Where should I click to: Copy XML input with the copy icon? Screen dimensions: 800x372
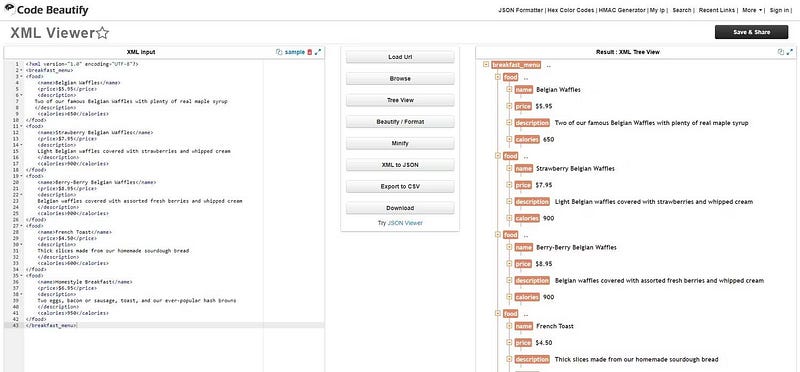(279, 52)
